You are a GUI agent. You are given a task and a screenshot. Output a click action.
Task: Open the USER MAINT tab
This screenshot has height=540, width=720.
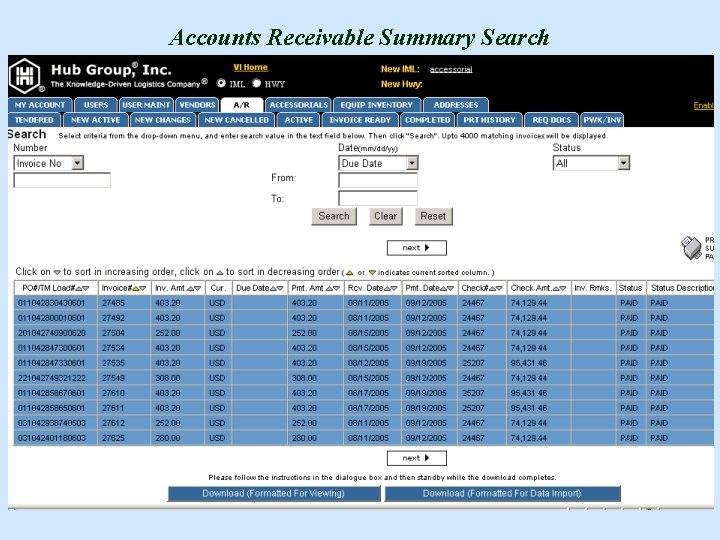pyautogui.click(x=146, y=105)
